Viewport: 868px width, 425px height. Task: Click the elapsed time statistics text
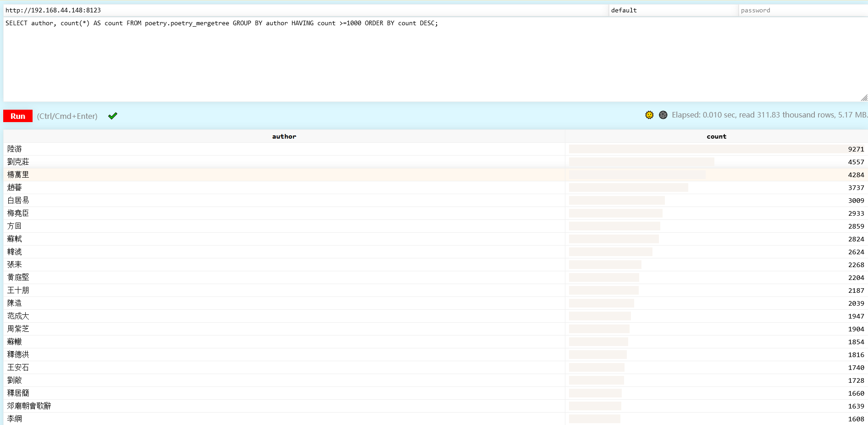pos(769,115)
